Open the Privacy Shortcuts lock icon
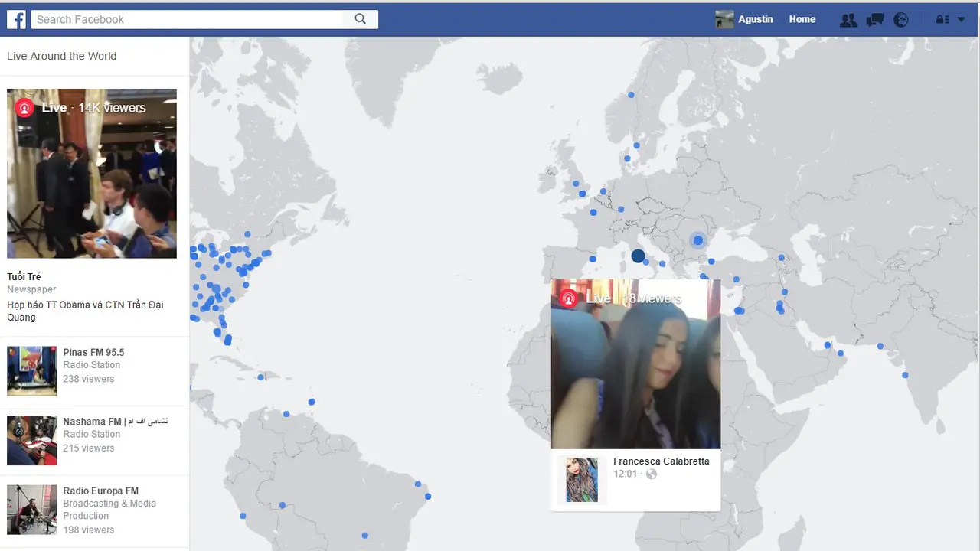980x551 pixels. pyautogui.click(x=942, y=20)
